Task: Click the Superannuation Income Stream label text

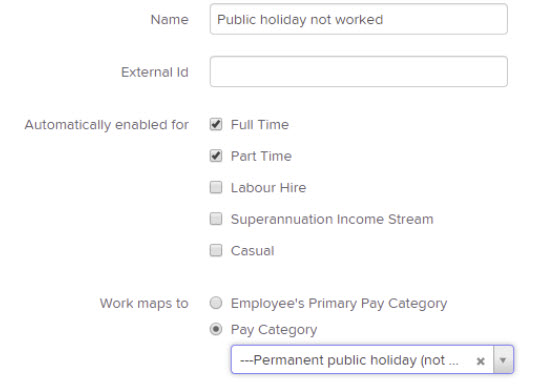Action: 332,219
